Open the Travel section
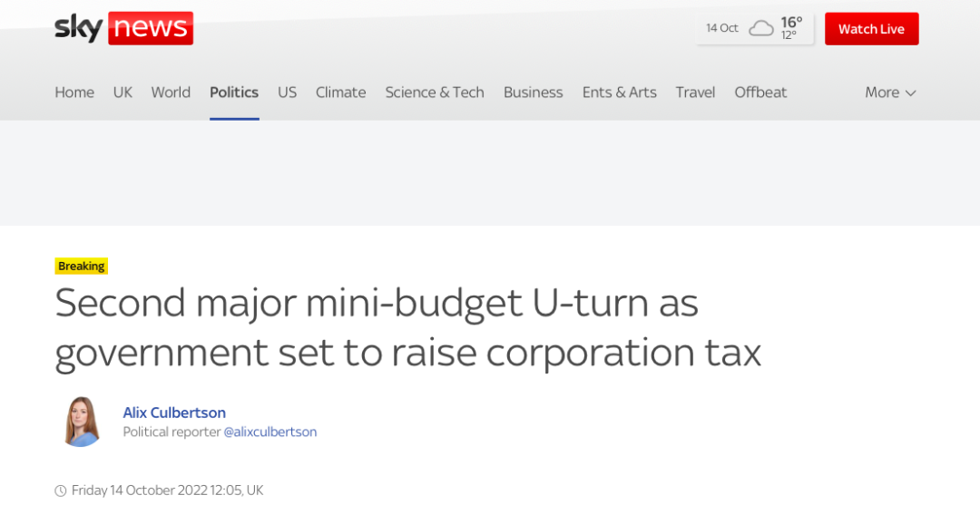This screenshot has width=980, height=524. tap(695, 92)
